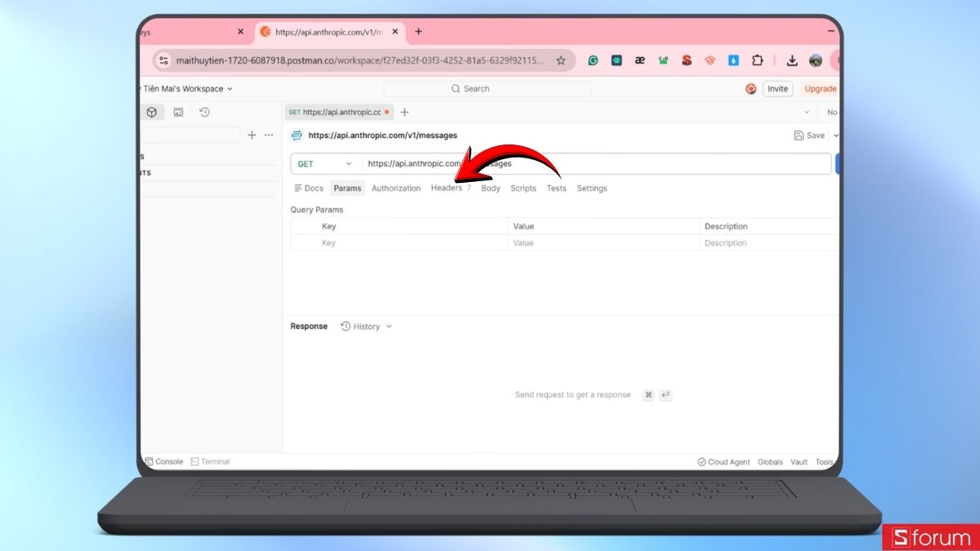
Task: Click the sidebar plus icon to create new
Action: [252, 135]
